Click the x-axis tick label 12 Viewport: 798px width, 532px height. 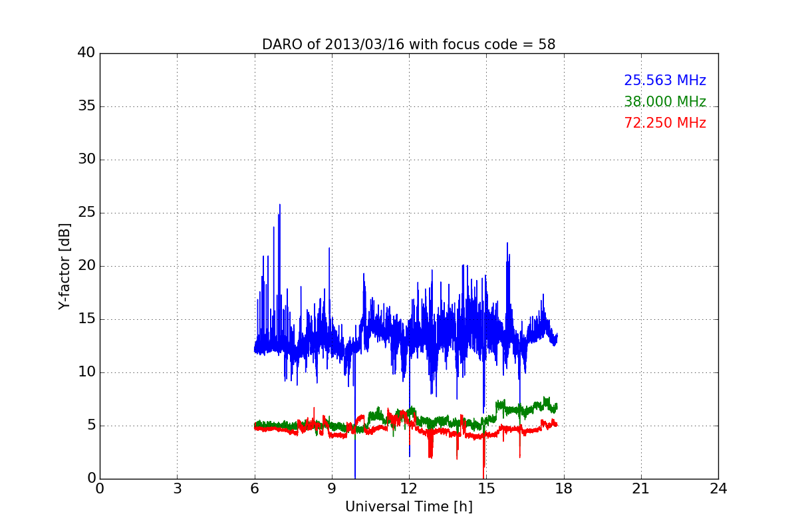pyautogui.click(x=409, y=489)
